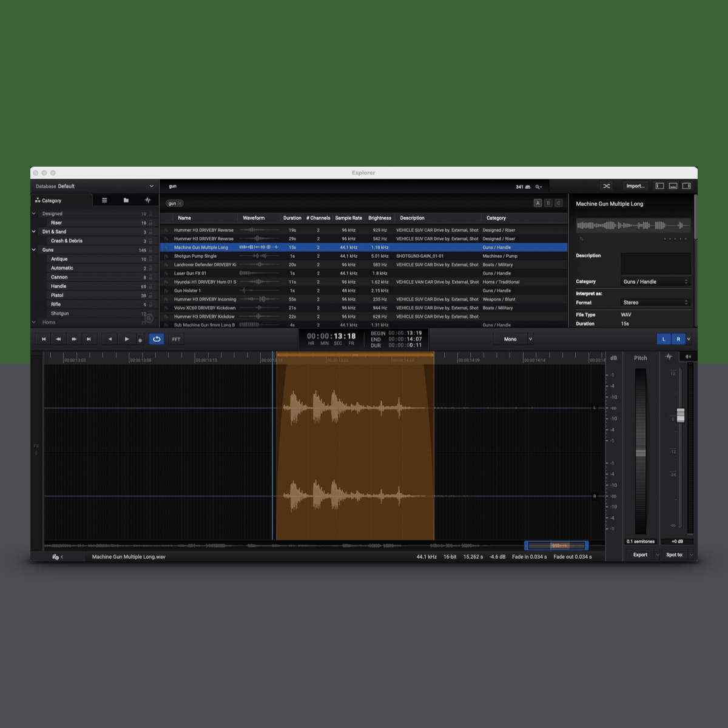Viewport: 728px width, 728px height.
Task: Activate the right panel layout icon
Action: (x=686, y=186)
